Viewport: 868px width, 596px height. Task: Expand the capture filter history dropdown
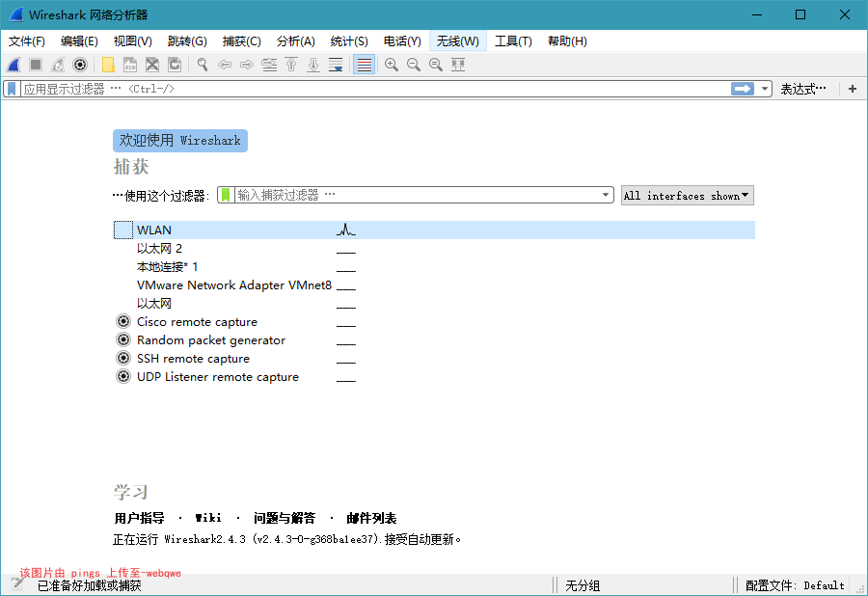(605, 195)
